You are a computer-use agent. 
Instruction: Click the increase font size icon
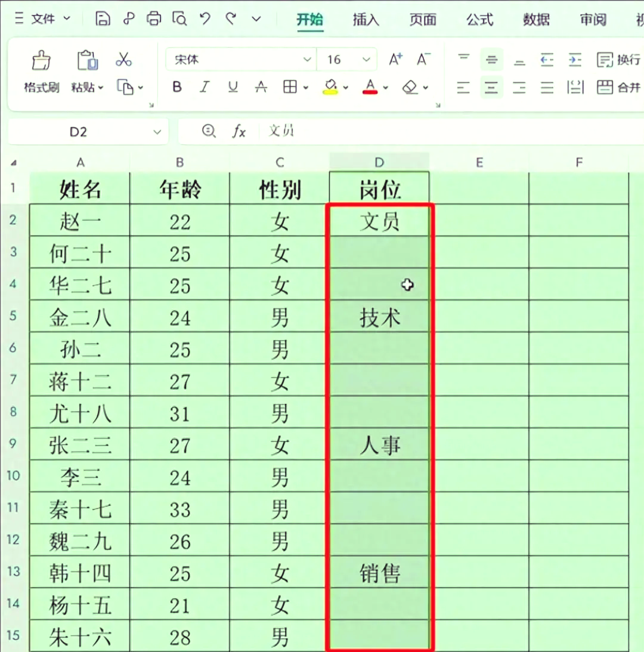[x=395, y=60]
